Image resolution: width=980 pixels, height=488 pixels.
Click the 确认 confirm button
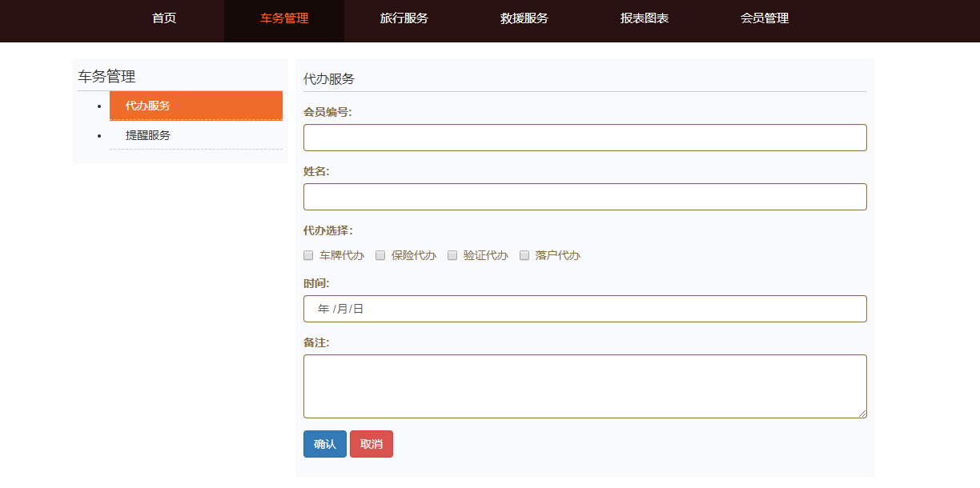[x=324, y=443]
